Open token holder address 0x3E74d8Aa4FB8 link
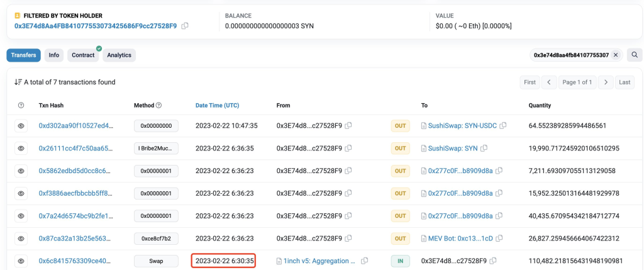The width and height of the screenshot is (644, 270). 96,26
